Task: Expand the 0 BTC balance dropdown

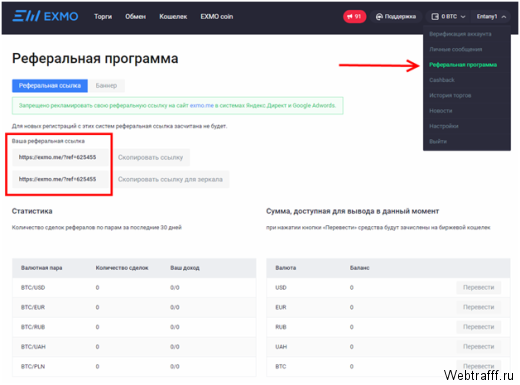Action: tap(448, 16)
